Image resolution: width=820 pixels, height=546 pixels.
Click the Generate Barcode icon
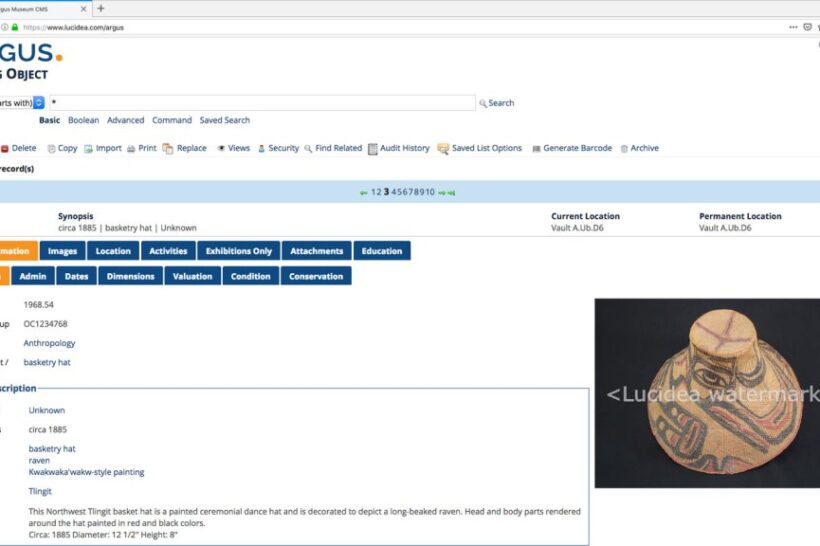point(536,148)
